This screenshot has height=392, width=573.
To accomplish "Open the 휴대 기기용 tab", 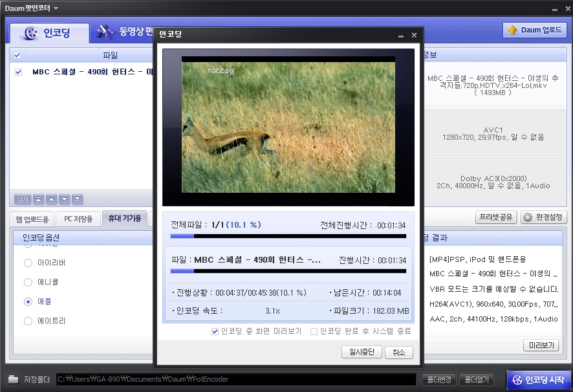I will tap(125, 218).
